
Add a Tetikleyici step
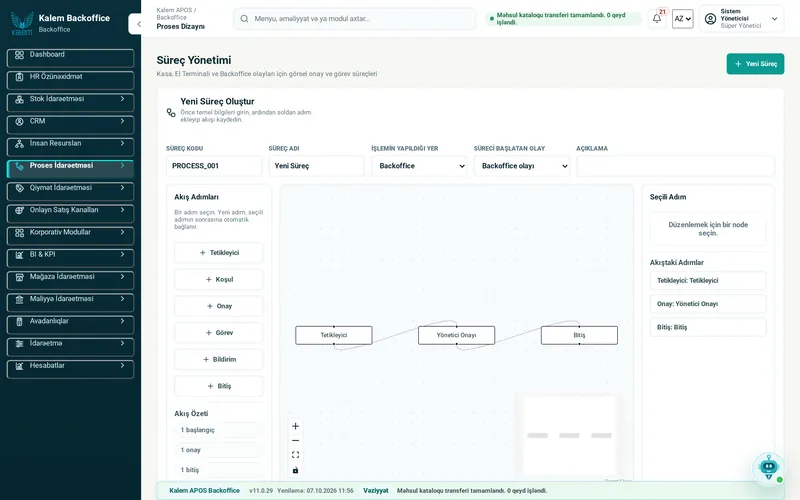(219, 253)
